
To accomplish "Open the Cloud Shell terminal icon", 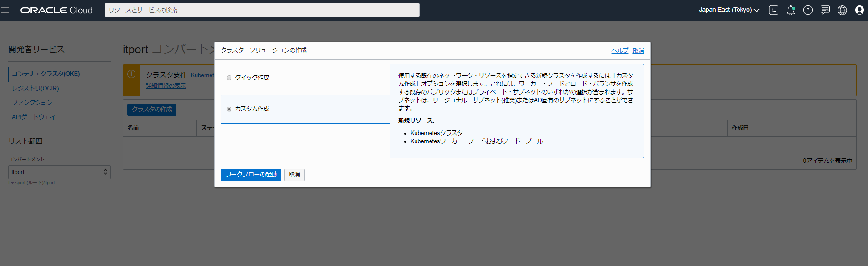I will click(773, 10).
